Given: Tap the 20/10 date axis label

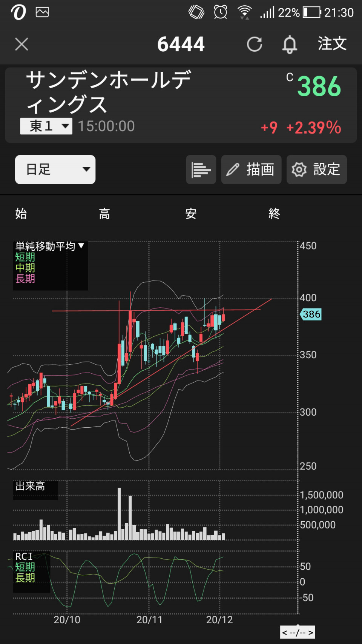Looking at the screenshot, I should [67, 620].
